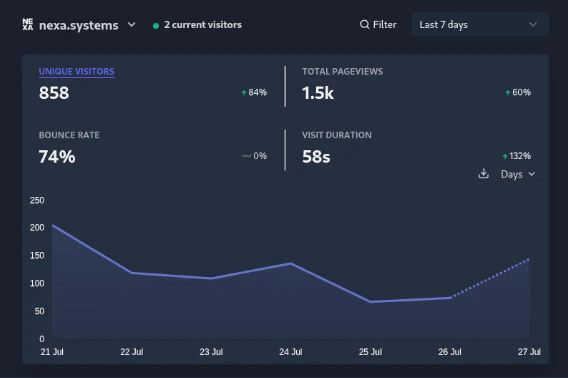Click the 0% bounce rate change indicator
The height and width of the screenshot is (378, 568).
point(254,156)
